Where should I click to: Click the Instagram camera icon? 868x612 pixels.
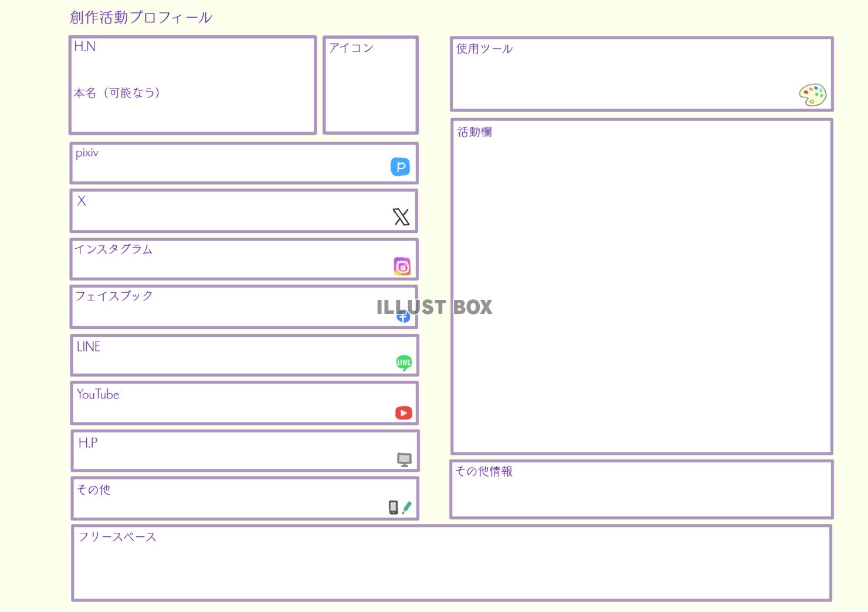pos(402,266)
